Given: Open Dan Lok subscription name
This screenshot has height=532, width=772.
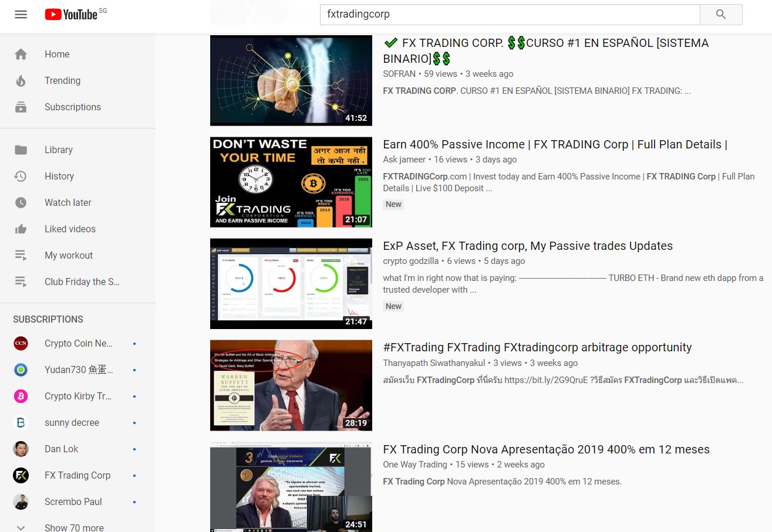Looking at the screenshot, I should (x=61, y=449).
